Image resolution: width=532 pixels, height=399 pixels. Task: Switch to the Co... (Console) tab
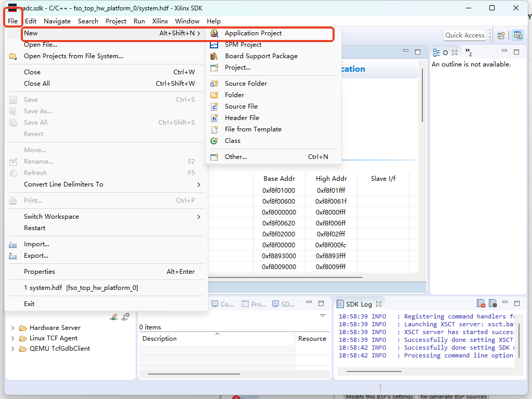tap(222, 304)
